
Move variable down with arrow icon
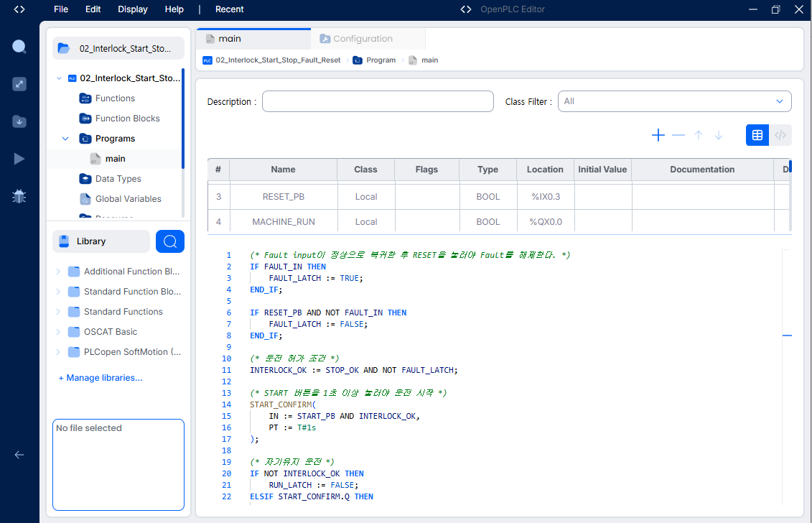click(719, 135)
